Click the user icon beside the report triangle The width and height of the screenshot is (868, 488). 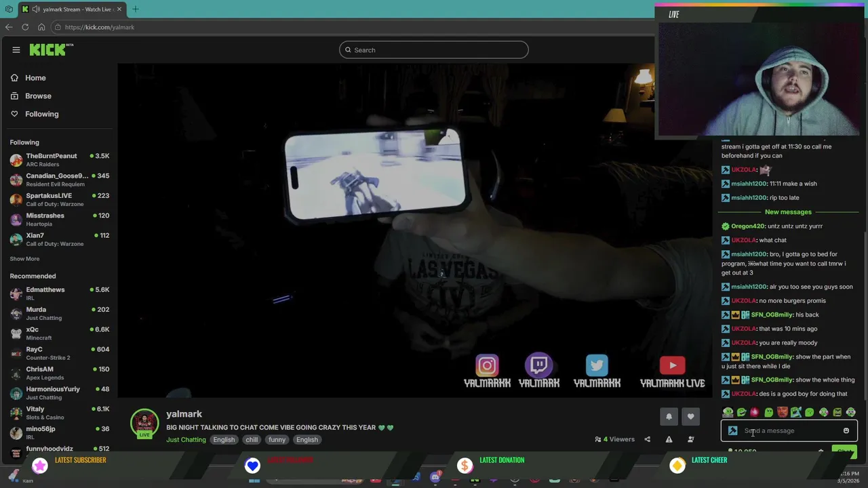click(x=690, y=439)
